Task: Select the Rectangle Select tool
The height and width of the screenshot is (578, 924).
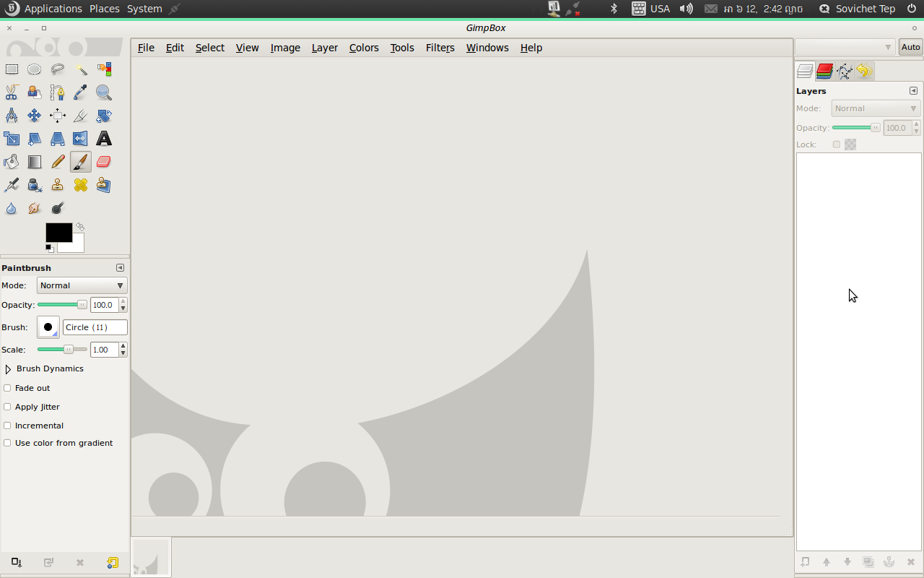Action: [x=12, y=69]
